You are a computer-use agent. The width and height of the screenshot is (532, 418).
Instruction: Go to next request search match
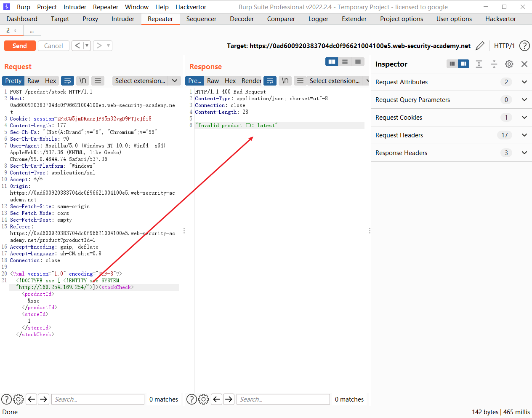(x=44, y=399)
